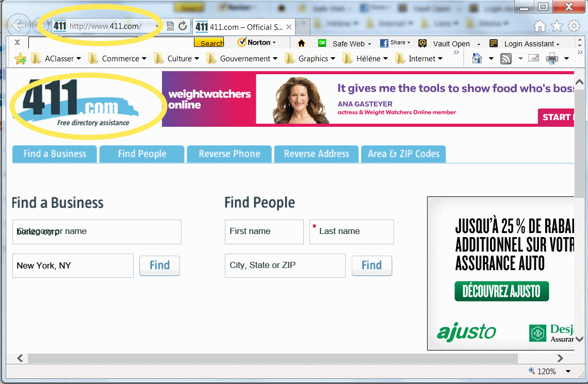
Task: Click the vertical scrollbar down arrow
Action: 579,339
